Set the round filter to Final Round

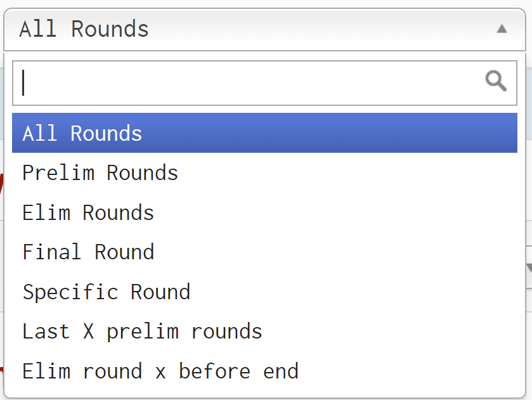point(88,252)
